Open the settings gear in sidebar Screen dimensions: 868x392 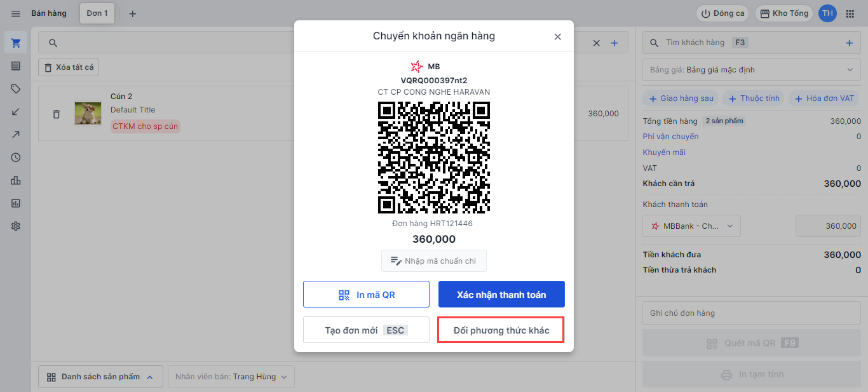point(16,226)
